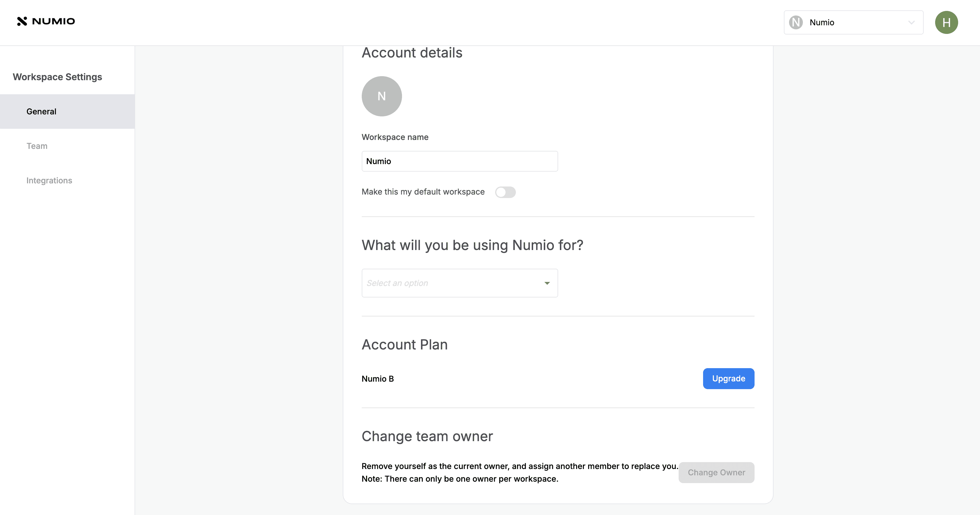The width and height of the screenshot is (980, 515).
Task: Click the Workspace Settings sidebar heading
Action: tap(58, 77)
